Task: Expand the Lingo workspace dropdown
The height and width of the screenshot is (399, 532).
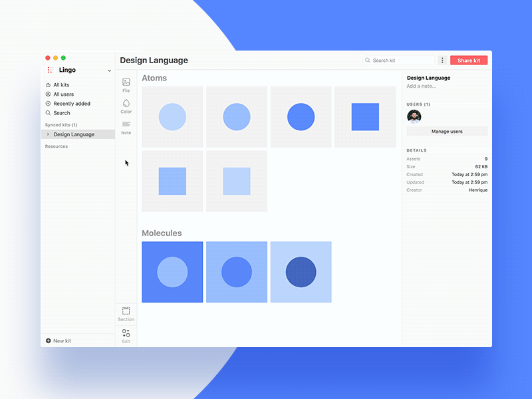Action: (x=109, y=70)
